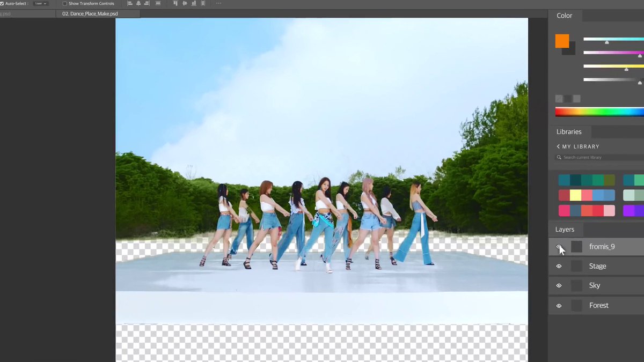Select the teal-green color theme in library
Viewport: 644px width, 362px height.
click(587, 180)
